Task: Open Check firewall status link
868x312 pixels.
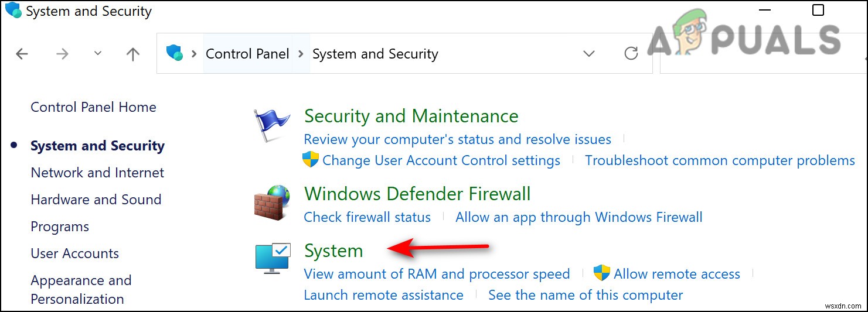Action: point(367,217)
